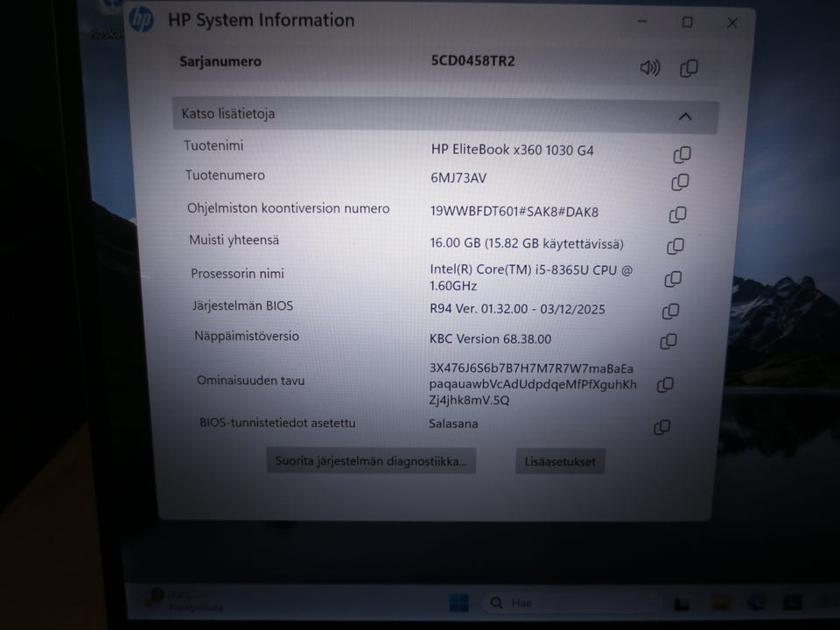Click the text R94 Ver. 01.32.00 - 03/12/2025
The width and height of the screenshot is (840, 630).
click(517, 309)
